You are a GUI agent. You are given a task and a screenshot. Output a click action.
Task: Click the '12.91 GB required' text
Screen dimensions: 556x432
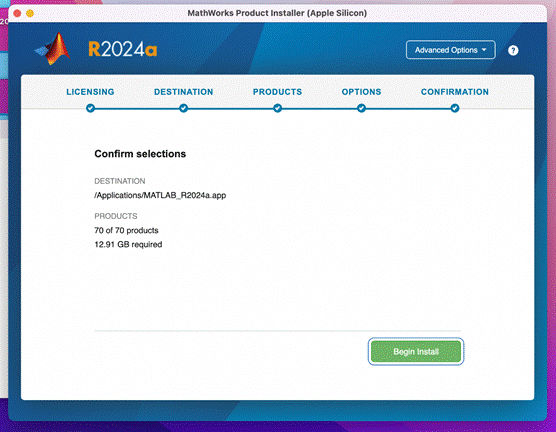coord(128,244)
